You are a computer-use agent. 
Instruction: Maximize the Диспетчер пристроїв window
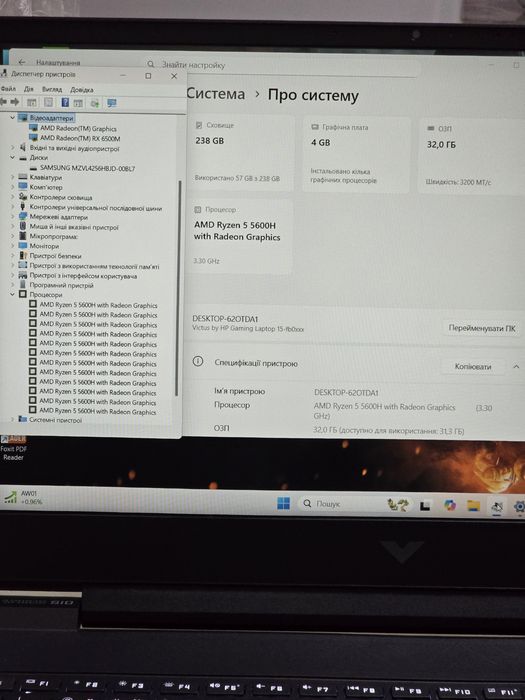pyautogui.click(x=148, y=76)
